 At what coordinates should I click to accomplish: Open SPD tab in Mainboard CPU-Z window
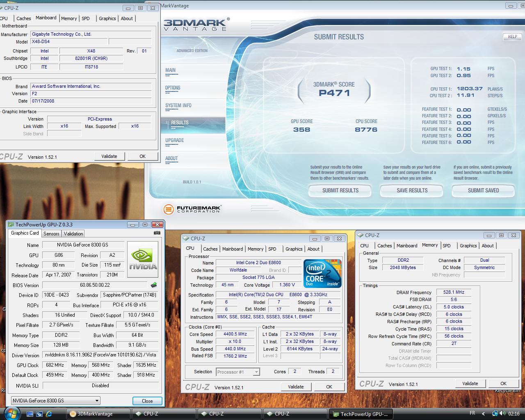click(86, 18)
